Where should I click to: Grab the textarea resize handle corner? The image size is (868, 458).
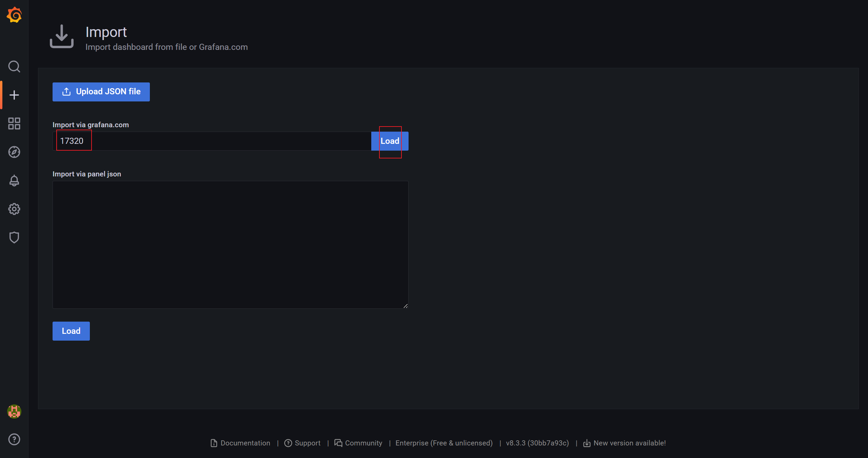[406, 306]
